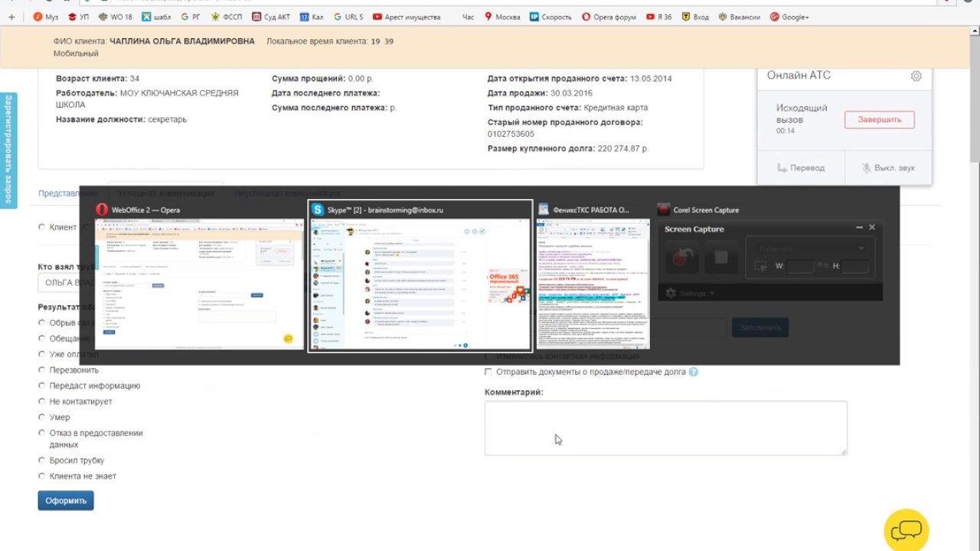Open the Суд АКТ bookmark
This screenshot has width=980, height=551.
pos(271,17)
